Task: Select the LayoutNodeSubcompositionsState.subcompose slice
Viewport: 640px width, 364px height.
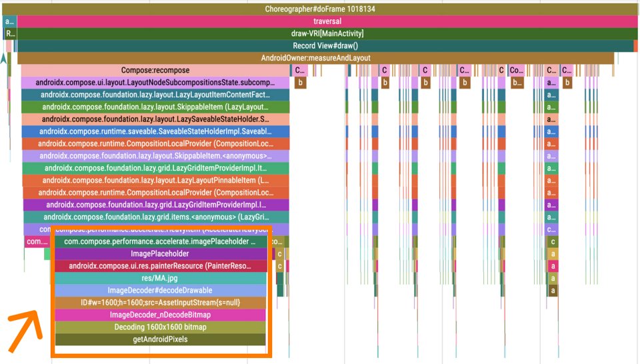Action: click(x=155, y=83)
